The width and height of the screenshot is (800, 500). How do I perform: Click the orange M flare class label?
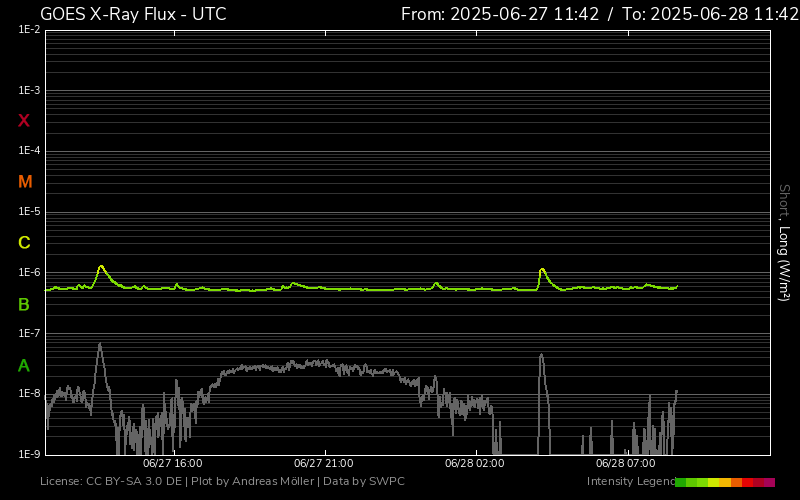click(25, 182)
